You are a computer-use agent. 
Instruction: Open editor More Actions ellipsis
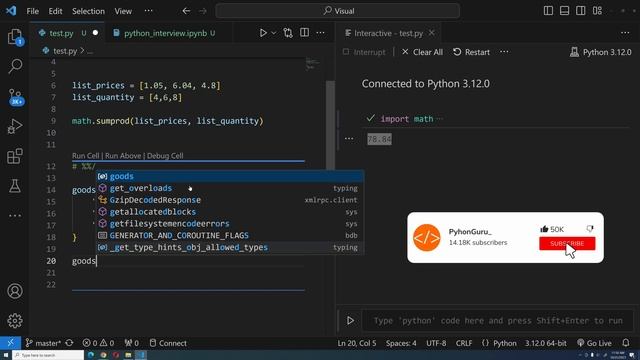320,33
